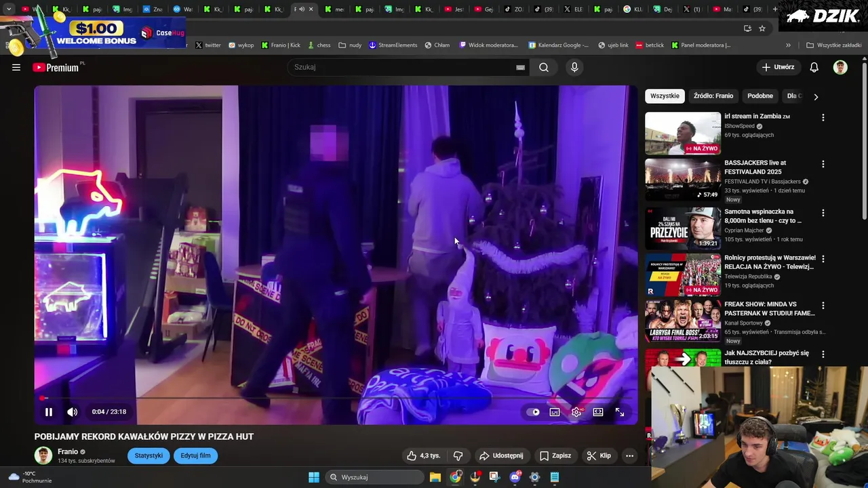Viewport: 868px width, 488px height.
Task: Click the Statystyki button
Action: point(149,455)
